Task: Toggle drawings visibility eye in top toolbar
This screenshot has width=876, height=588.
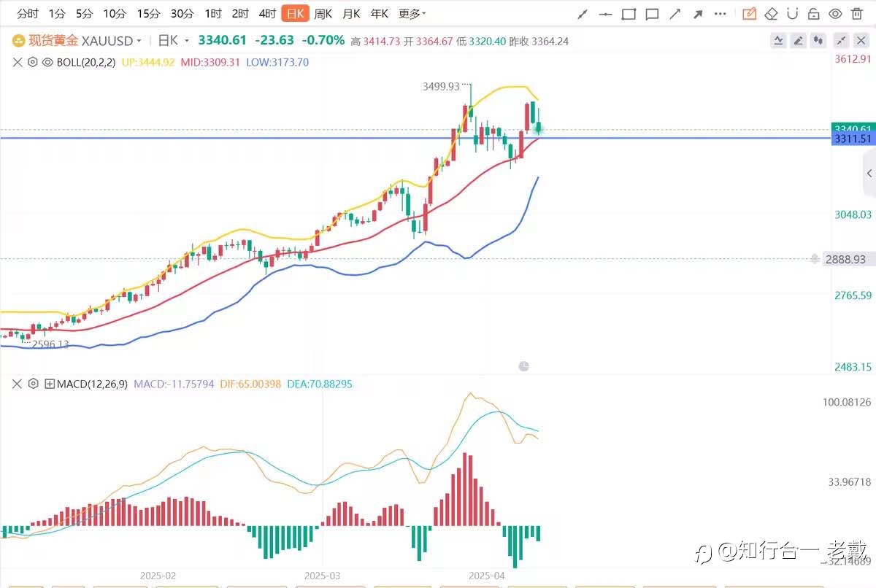Action: click(836, 14)
